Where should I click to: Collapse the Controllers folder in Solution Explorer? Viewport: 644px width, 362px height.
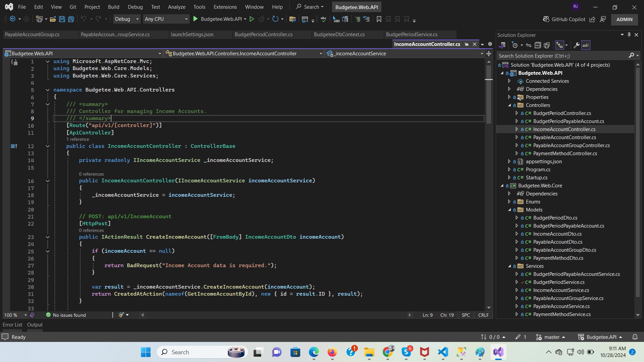coord(509,105)
